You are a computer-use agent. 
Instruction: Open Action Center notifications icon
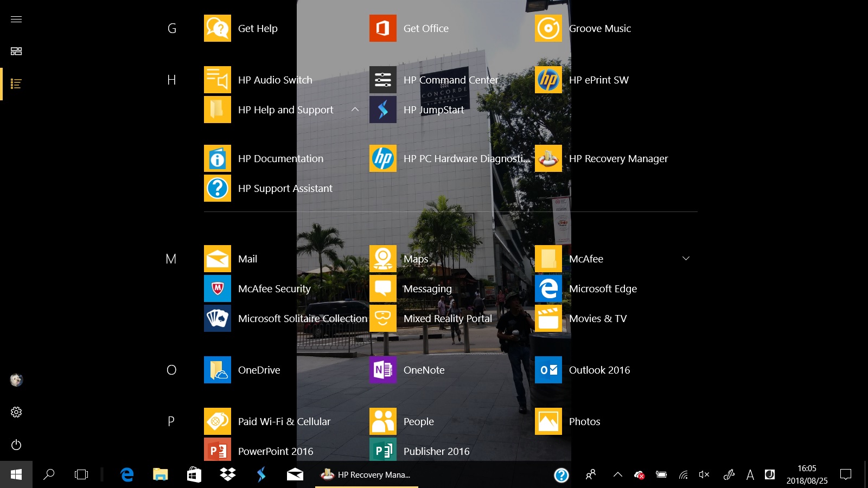point(845,474)
